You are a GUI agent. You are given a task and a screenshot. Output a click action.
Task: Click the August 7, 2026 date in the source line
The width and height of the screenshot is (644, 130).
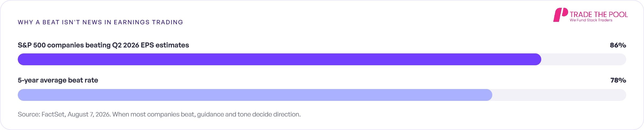(x=89, y=114)
